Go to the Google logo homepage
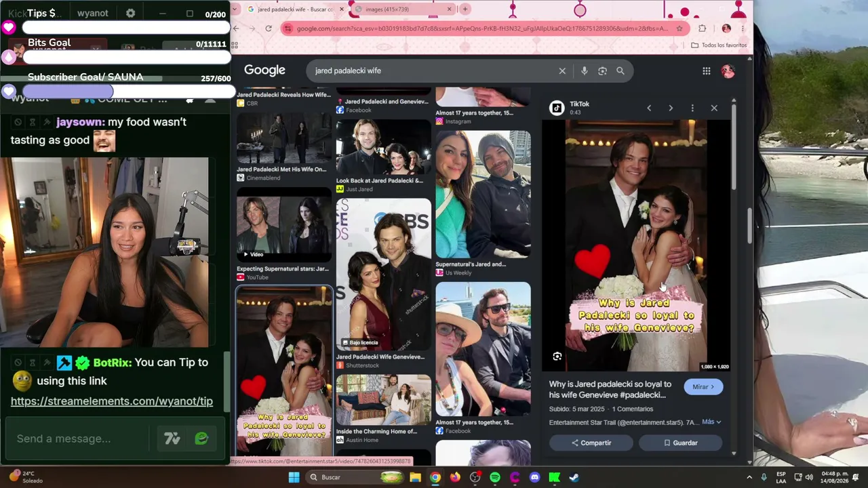Viewport: 868px width, 488px height. 264,70
